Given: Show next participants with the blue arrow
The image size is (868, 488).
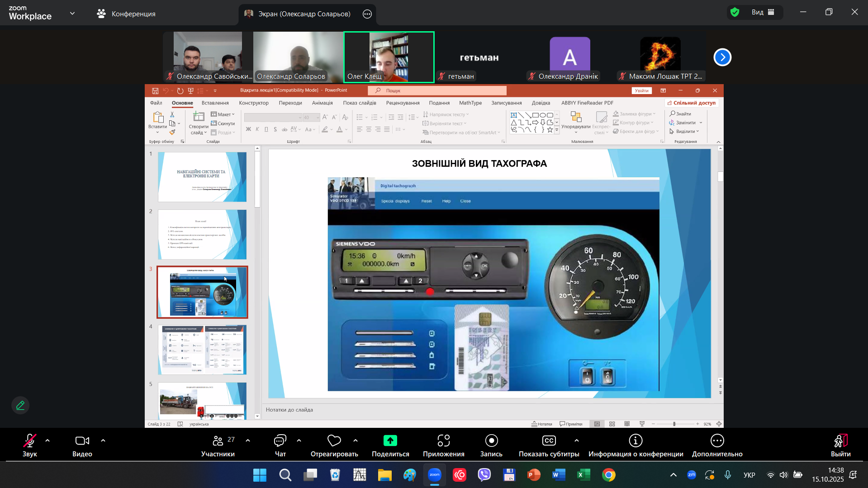Looking at the screenshot, I should (722, 57).
